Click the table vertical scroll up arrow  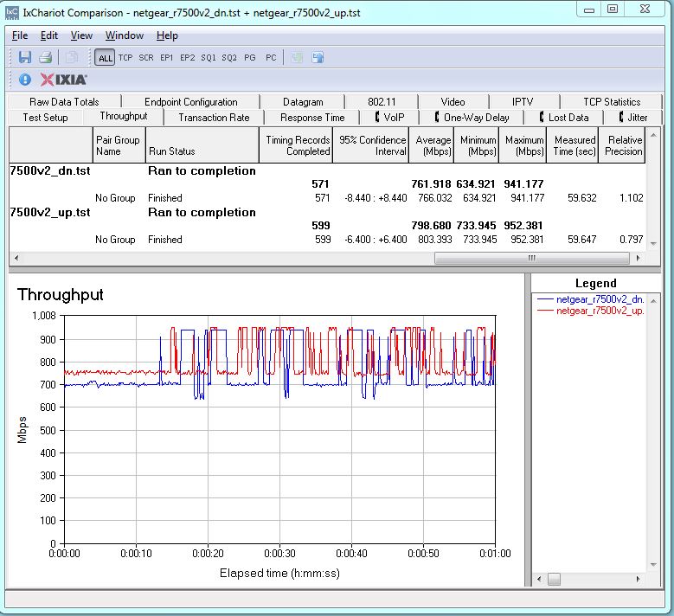click(x=653, y=136)
